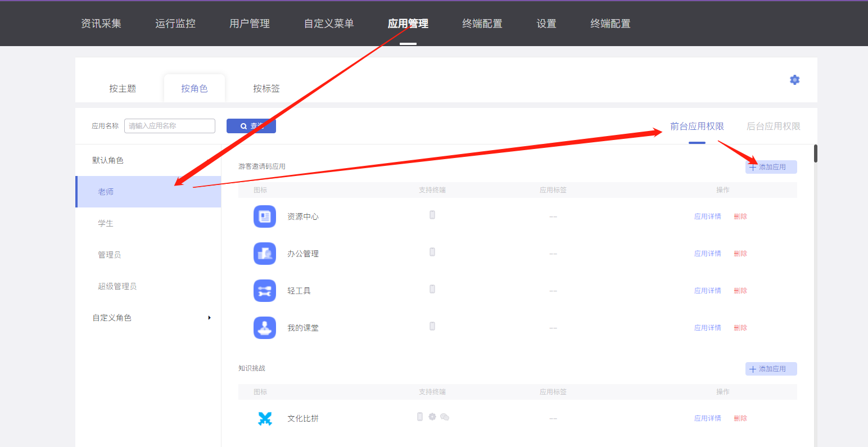
Task: Click the 资源中心 app icon
Action: click(265, 216)
